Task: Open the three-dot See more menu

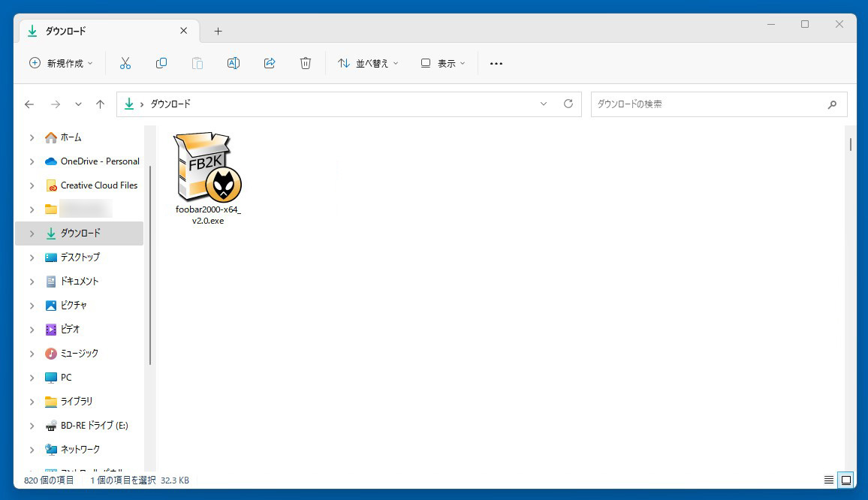Action: click(x=496, y=63)
